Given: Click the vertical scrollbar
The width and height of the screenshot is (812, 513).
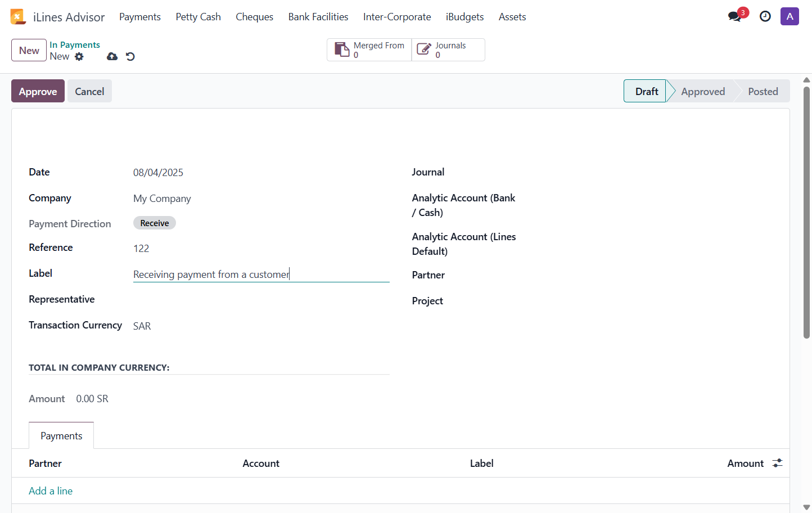Looking at the screenshot, I should [806, 212].
